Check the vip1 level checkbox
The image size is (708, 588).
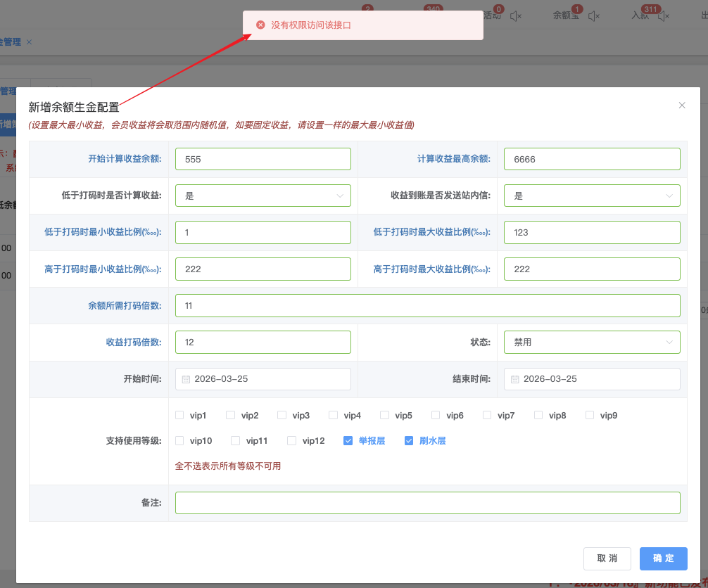[179, 416]
